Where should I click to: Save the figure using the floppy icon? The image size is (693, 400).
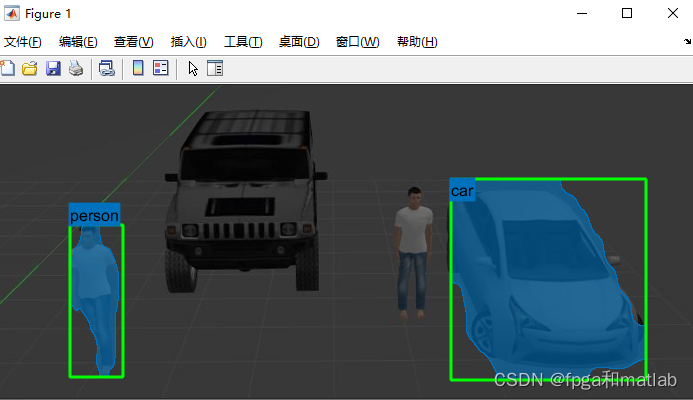pos(53,69)
